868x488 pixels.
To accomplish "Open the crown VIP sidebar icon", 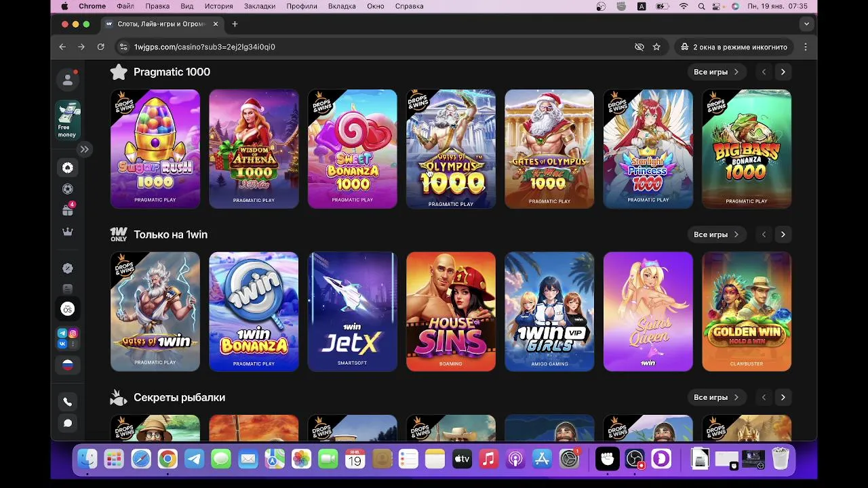I will click(x=68, y=232).
